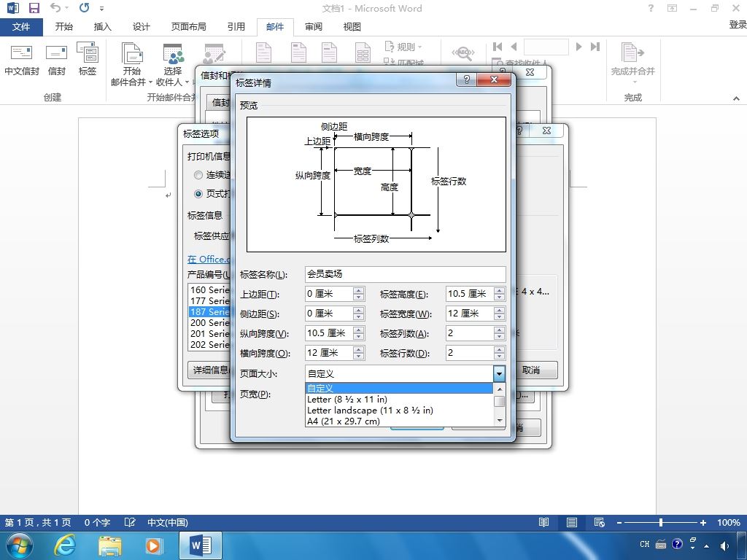The width and height of the screenshot is (747, 560).
Task: Switch to Web Layout view in status bar
Action: coord(600,522)
